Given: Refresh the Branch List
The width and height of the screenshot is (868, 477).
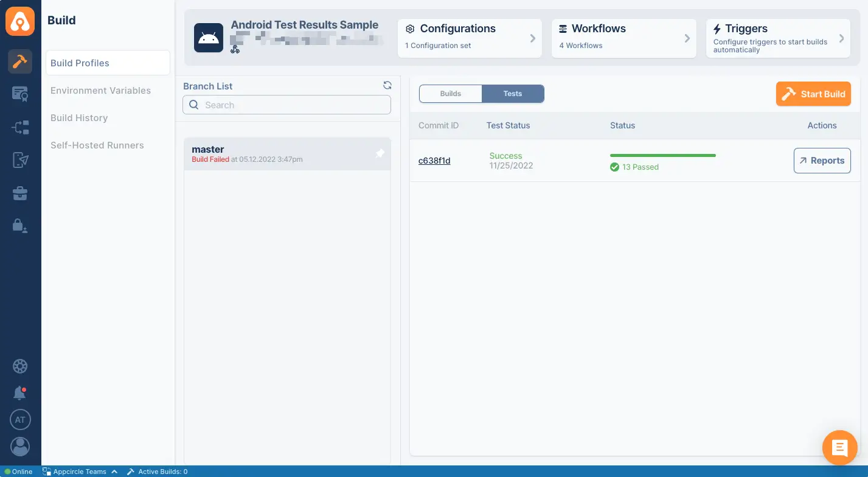Looking at the screenshot, I should [x=387, y=86].
